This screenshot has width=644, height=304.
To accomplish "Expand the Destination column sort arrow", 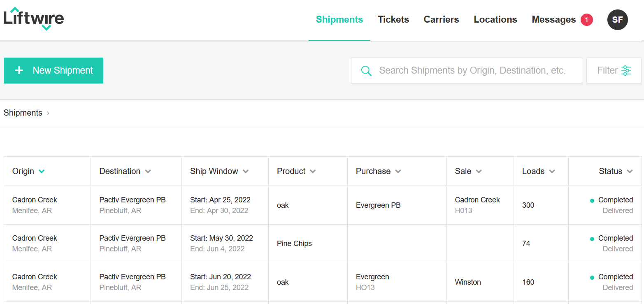I will [x=148, y=172].
